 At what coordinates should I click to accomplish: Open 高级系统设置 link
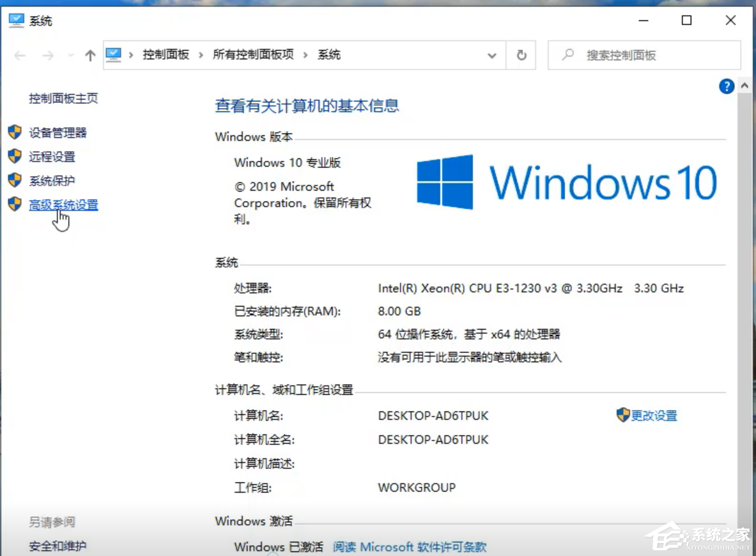coord(64,205)
